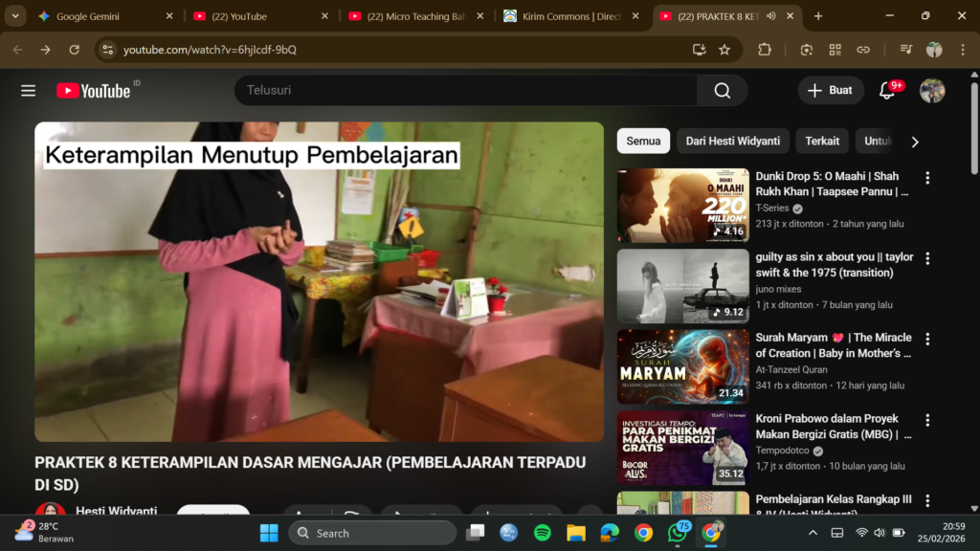The image size is (980, 551).
Task: Open Chrome's three-dot menu
Action: [x=961, y=48]
